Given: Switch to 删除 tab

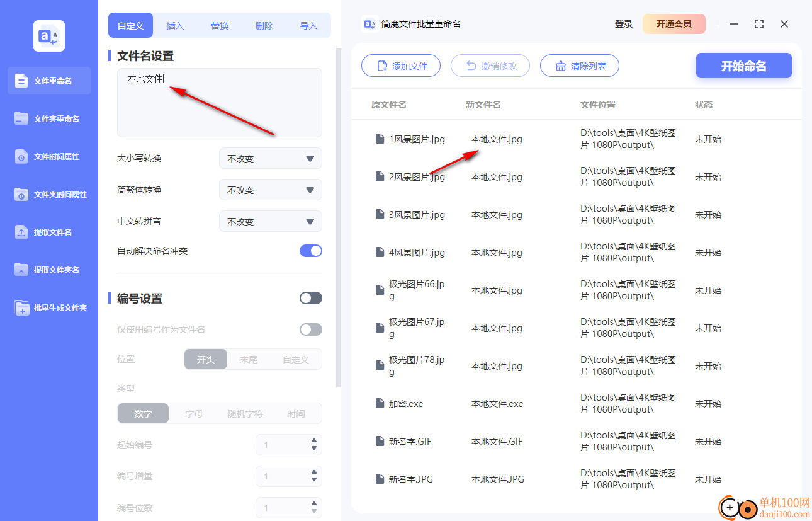Looking at the screenshot, I should click(x=264, y=26).
